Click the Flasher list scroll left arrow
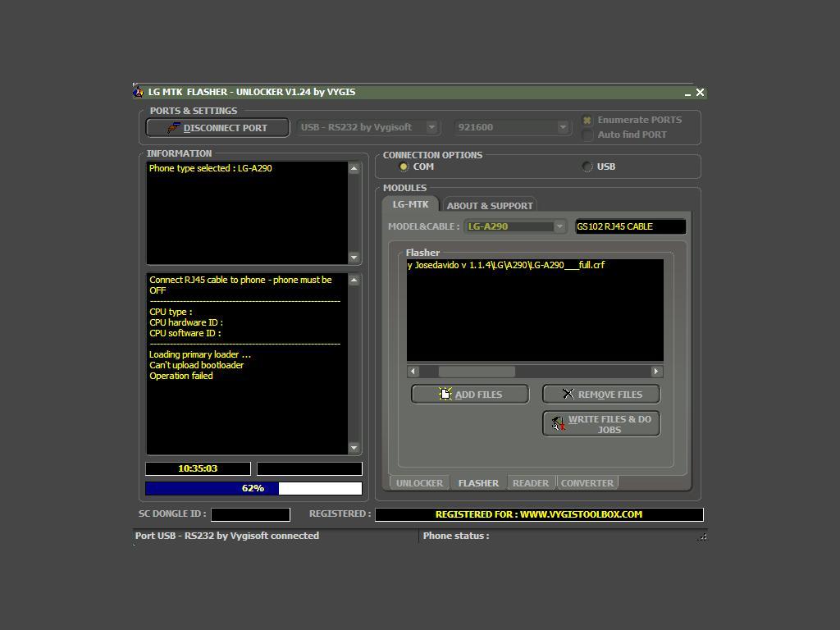This screenshot has height=630, width=840. (413, 372)
